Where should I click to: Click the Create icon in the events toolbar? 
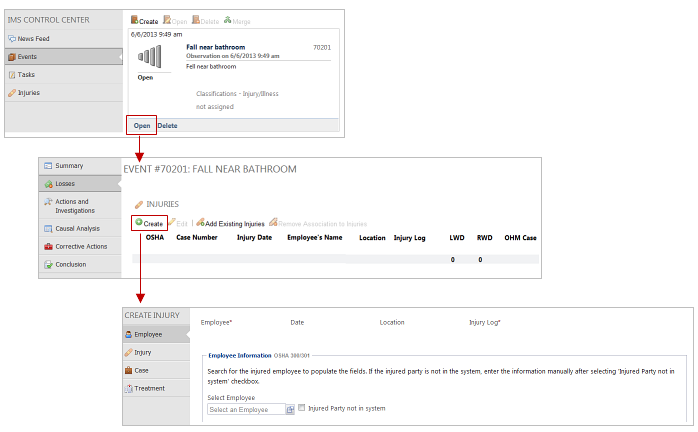point(135,20)
